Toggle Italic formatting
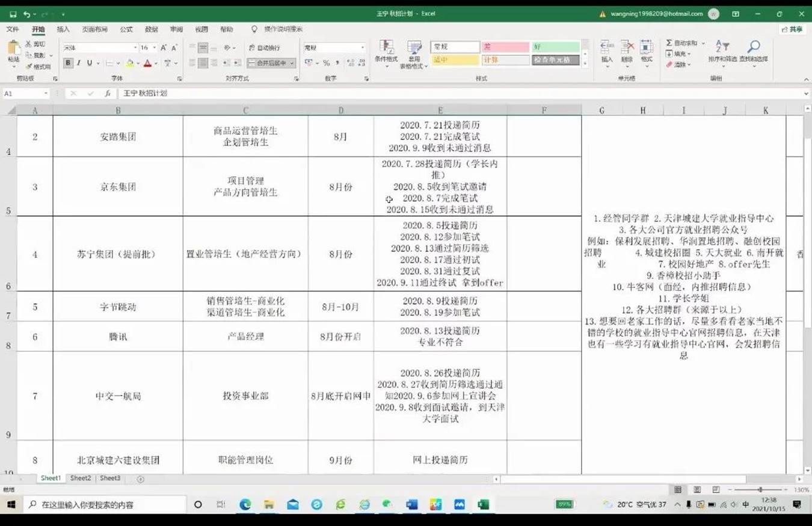The image size is (812, 526). tap(79, 63)
